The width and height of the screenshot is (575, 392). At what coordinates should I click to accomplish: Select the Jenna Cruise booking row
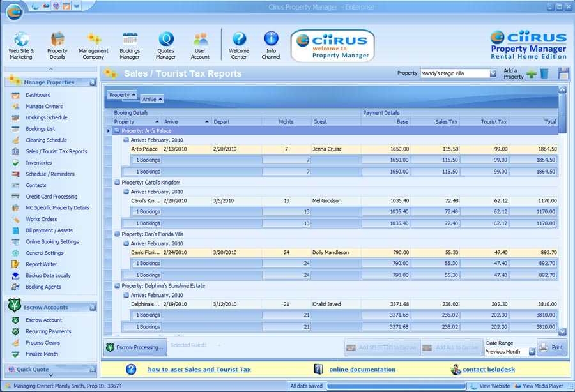[344, 149]
